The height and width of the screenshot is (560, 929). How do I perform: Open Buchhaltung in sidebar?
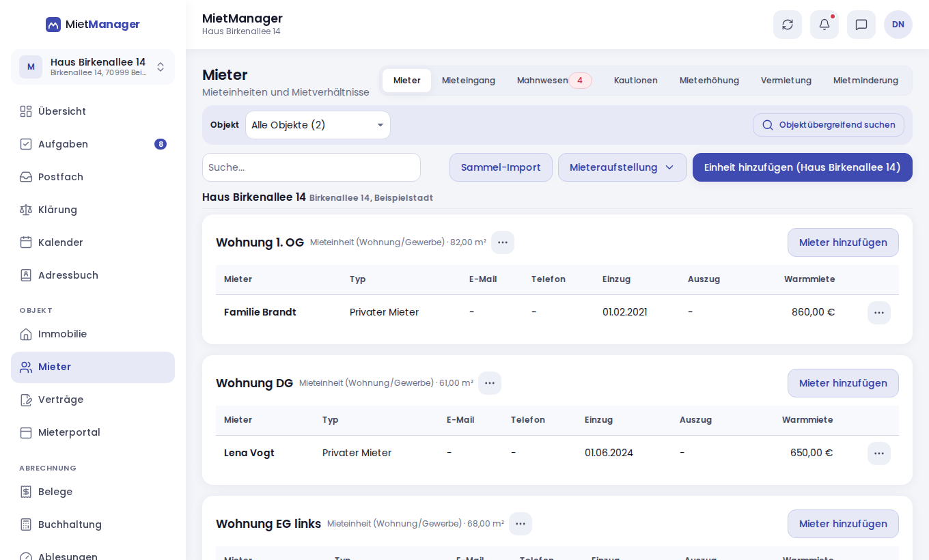pyautogui.click(x=93, y=524)
